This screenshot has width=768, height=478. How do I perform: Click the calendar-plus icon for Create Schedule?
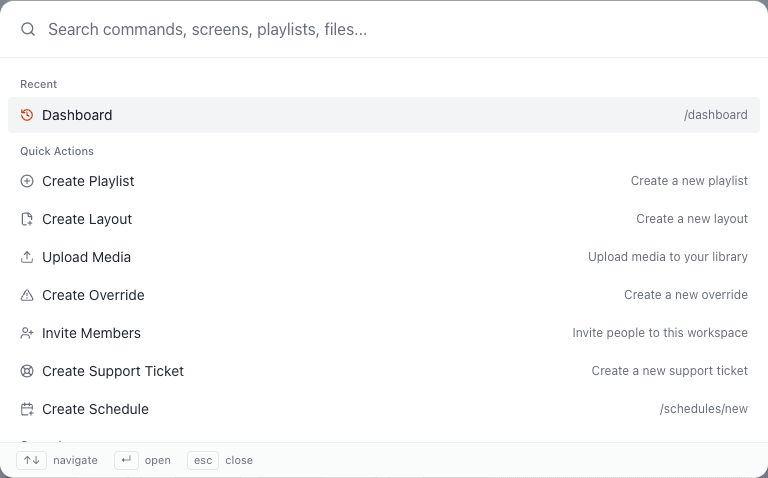27,409
